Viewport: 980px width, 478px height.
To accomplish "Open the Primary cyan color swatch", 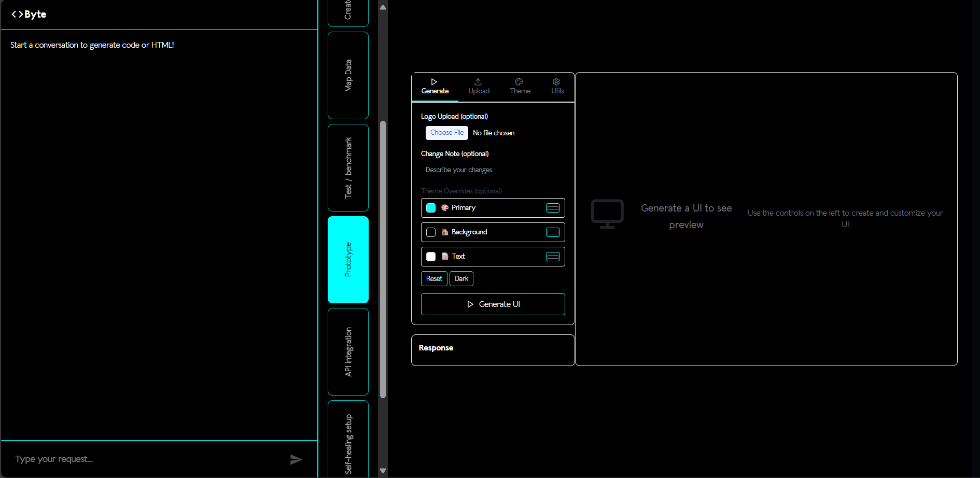I will click(x=431, y=208).
